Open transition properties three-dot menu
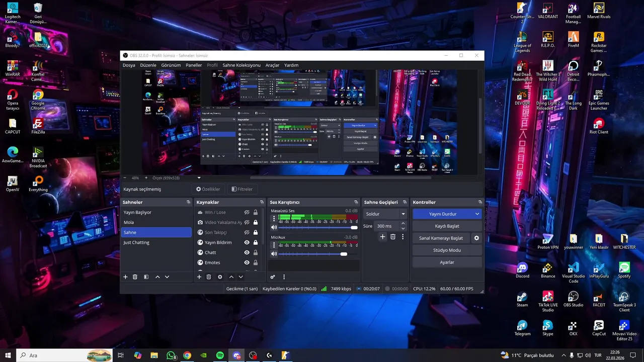Image resolution: width=644 pixels, height=362 pixels. pyautogui.click(x=403, y=237)
